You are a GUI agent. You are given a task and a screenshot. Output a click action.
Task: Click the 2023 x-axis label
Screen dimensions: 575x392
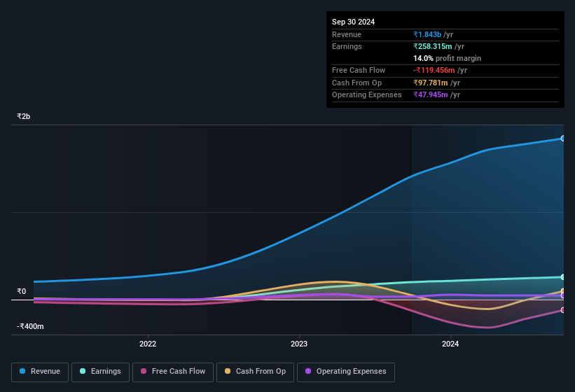point(299,344)
